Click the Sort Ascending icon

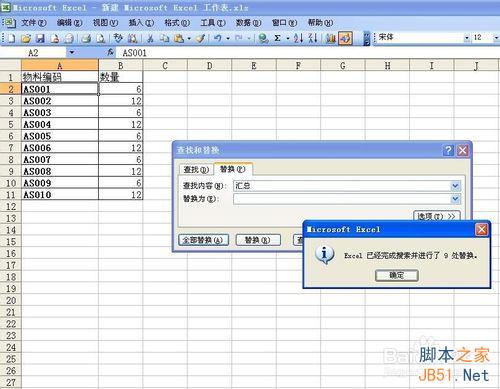pos(298,38)
